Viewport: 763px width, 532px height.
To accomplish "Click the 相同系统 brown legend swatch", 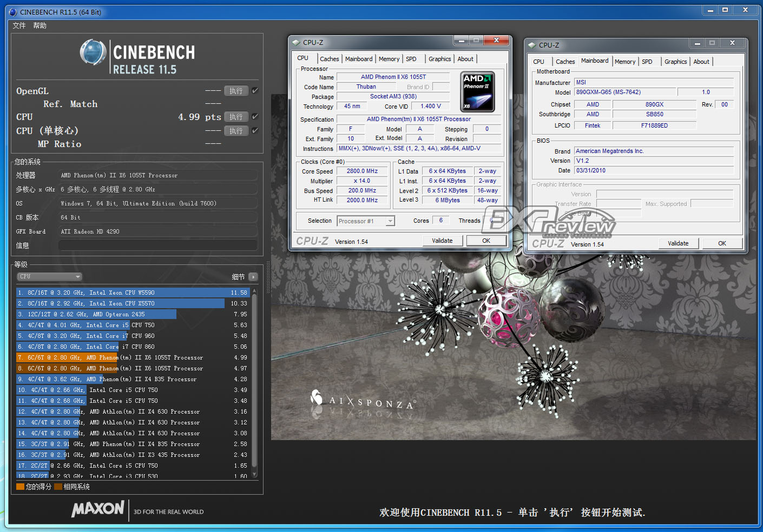I will (58, 487).
